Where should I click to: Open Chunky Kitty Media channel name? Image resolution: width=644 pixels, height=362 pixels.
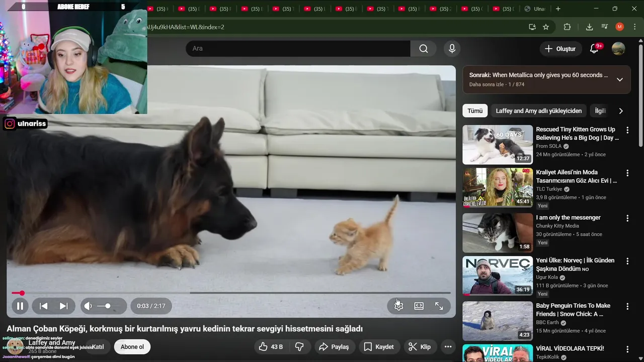(557, 226)
